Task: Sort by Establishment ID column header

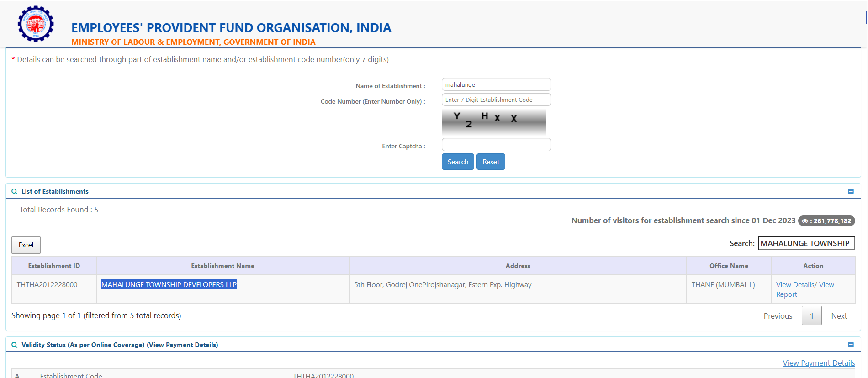Action: [54, 266]
